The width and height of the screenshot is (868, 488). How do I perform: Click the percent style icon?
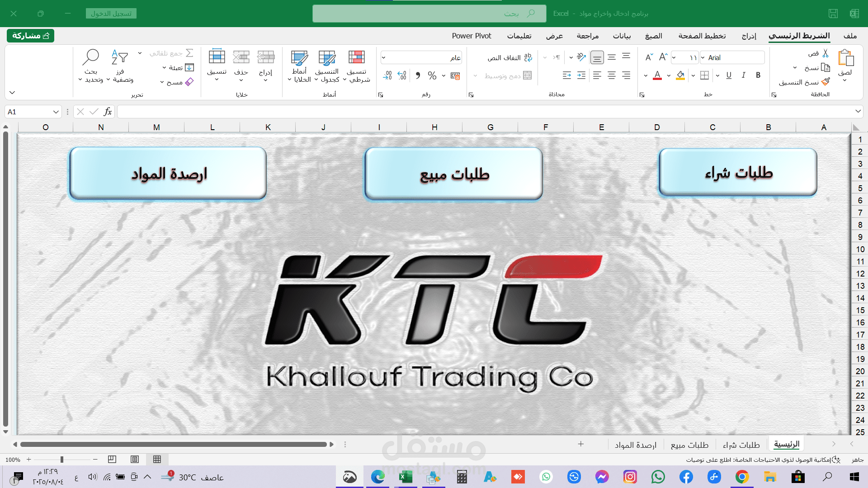432,76
